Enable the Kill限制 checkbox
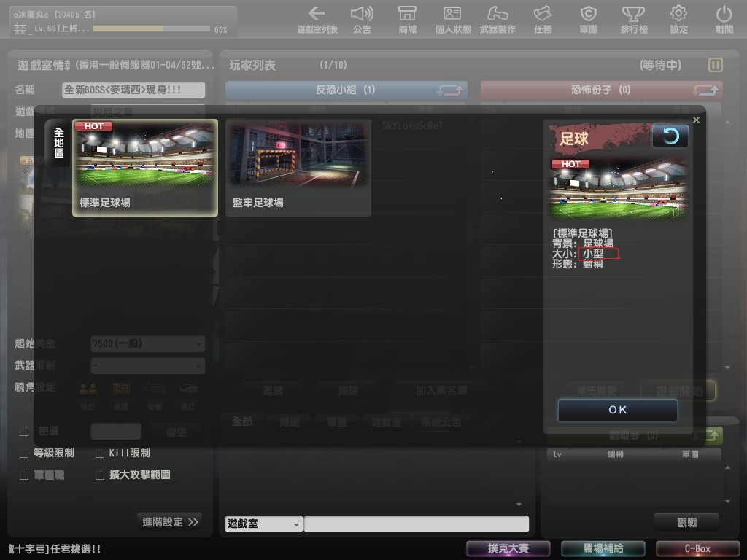The image size is (747, 560). tap(101, 453)
